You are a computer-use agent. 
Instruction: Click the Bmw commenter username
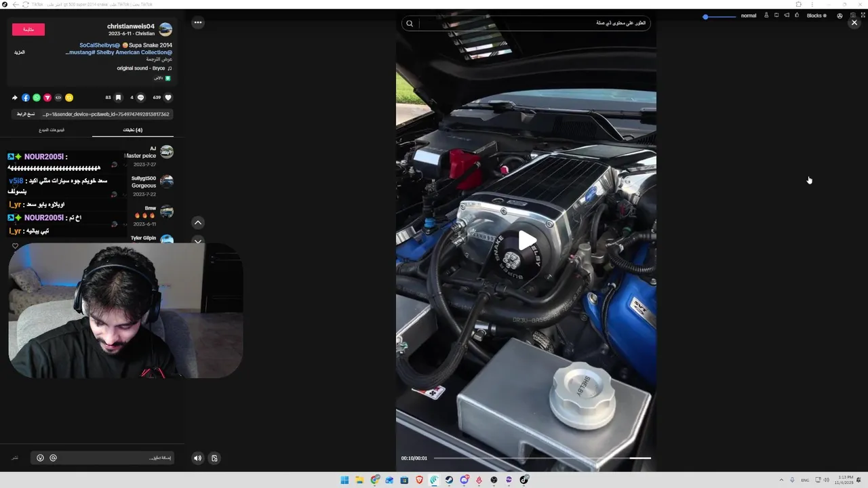pyautogui.click(x=151, y=208)
